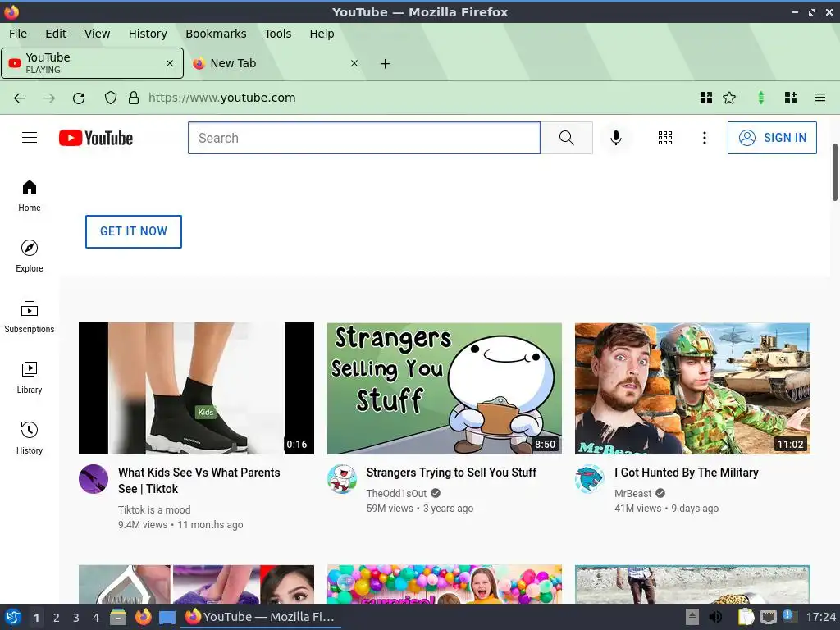Screen dimensions: 840x630
Task: Click the TheOdd1sOut channel avatar
Action: coord(342,479)
